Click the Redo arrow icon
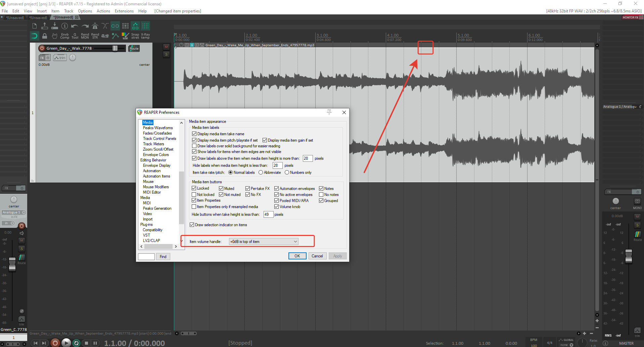Screen dimensions: 644x347 [85, 26]
